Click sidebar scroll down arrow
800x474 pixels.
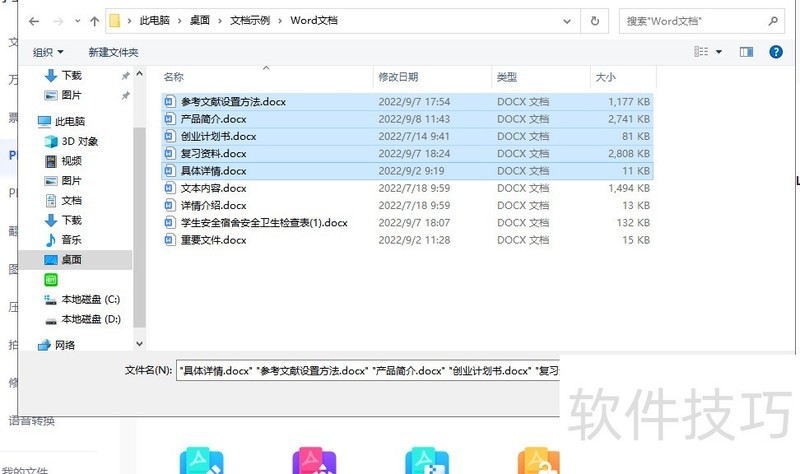139,344
